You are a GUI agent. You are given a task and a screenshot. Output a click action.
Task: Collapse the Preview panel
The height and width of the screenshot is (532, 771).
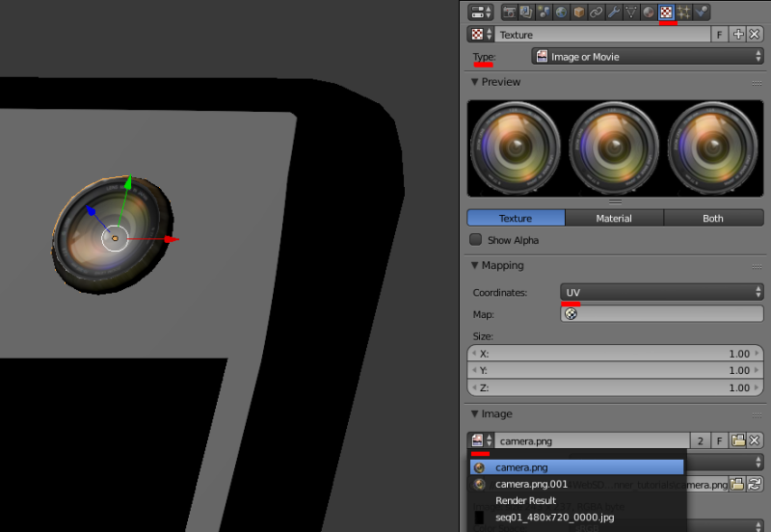(474, 82)
